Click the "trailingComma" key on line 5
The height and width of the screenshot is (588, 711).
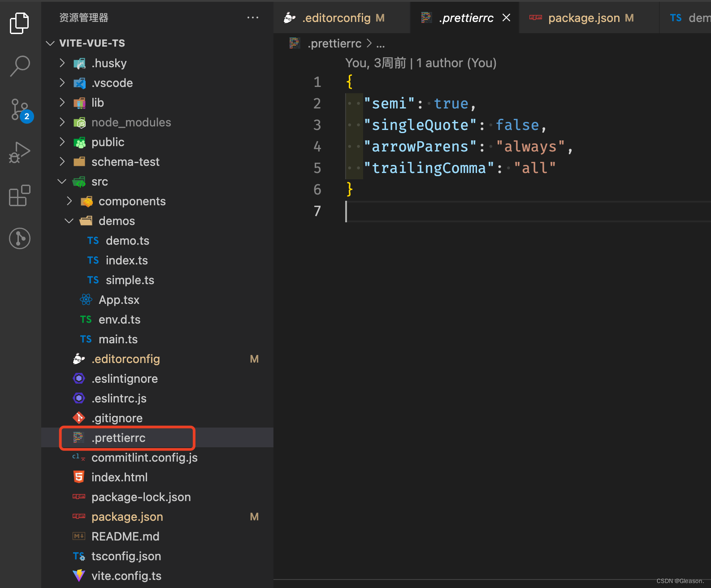tap(429, 168)
